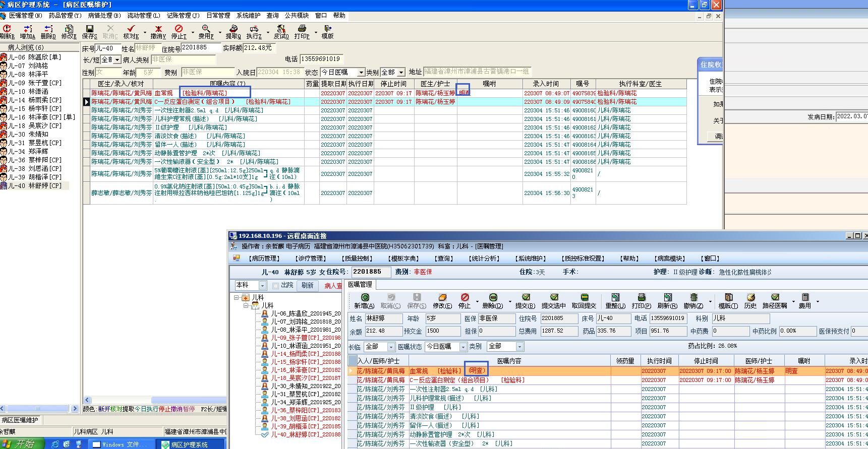Image resolution: width=868 pixels, height=449 pixels.
Task: Click the 修改(E) icon in remote order management
Action: click(x=442, y=297)
